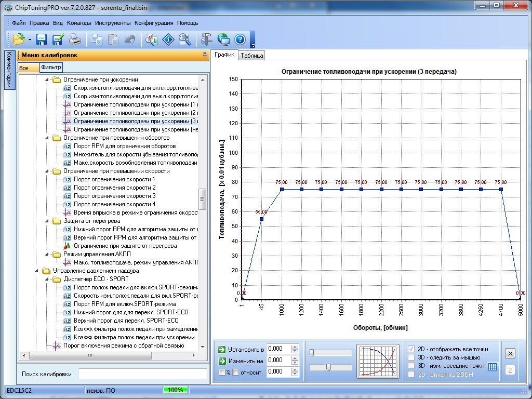Click the print icon in toolbar
This screenshot has height=399, width=532.
75,39
